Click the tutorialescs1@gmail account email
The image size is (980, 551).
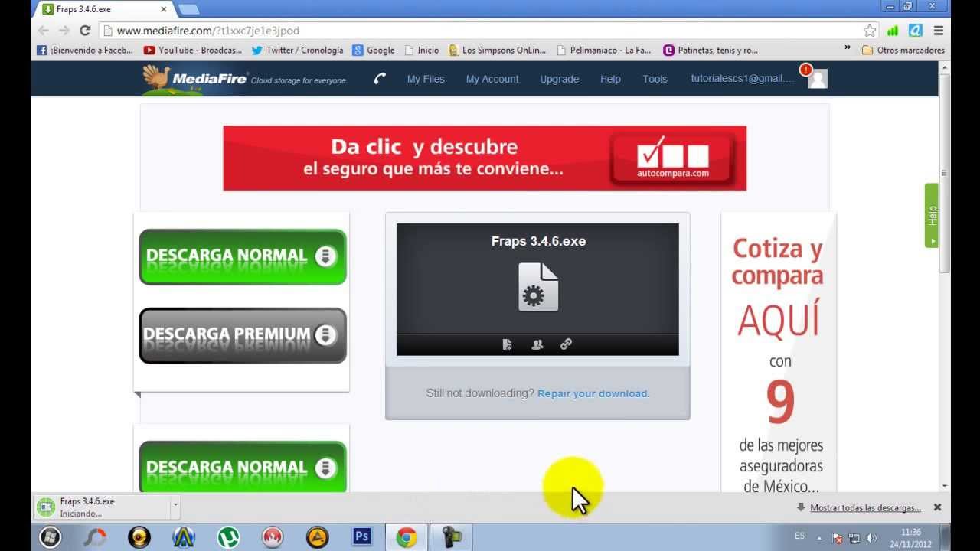click(x=743, y=79)
